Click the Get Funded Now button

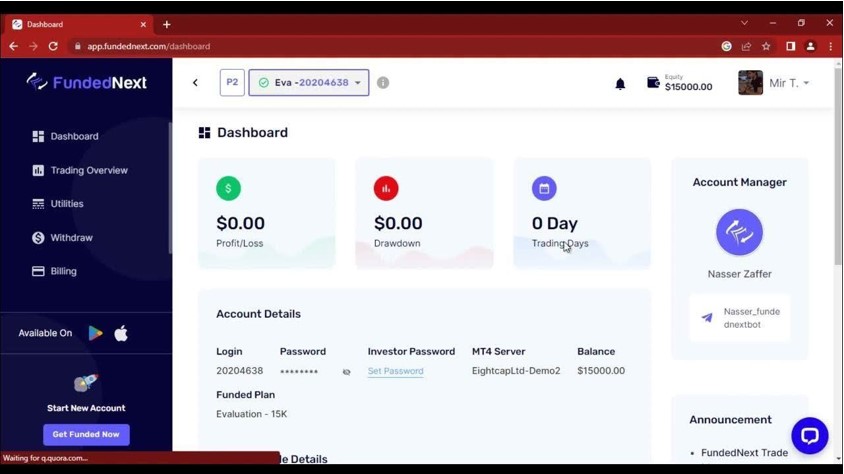pos(86,434)
